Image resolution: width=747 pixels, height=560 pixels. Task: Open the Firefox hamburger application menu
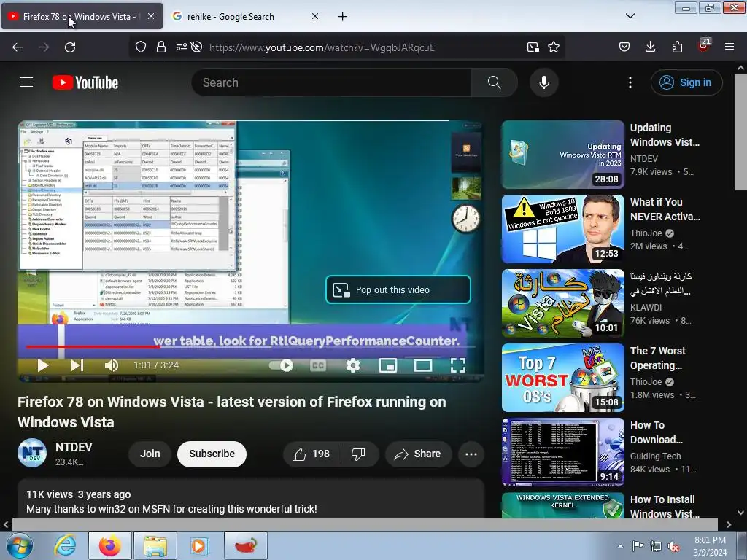pyautogui.click(x=729, y=47)
